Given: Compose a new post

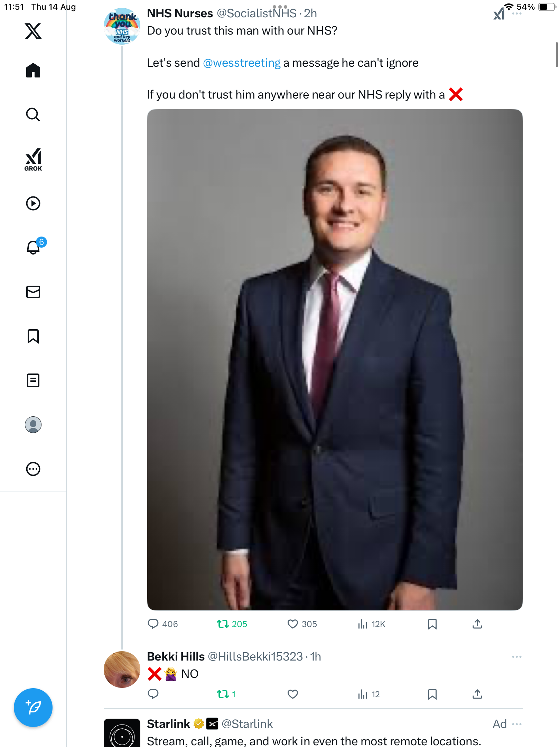Looking at the screenshot, I should point(33,708).
